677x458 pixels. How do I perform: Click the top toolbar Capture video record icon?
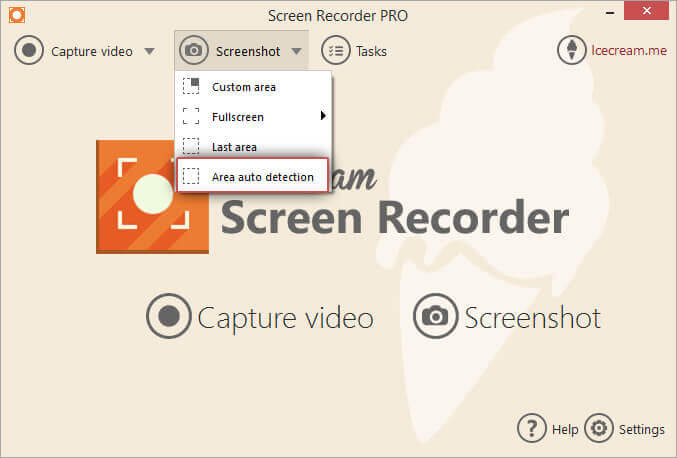coord(29,51)
